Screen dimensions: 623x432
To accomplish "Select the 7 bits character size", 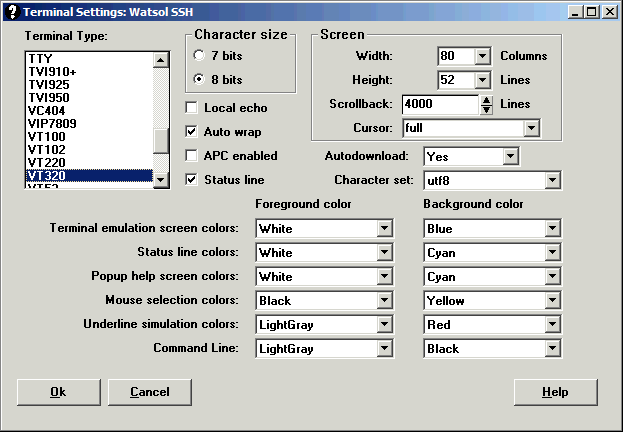I will (x=200, y=56).
